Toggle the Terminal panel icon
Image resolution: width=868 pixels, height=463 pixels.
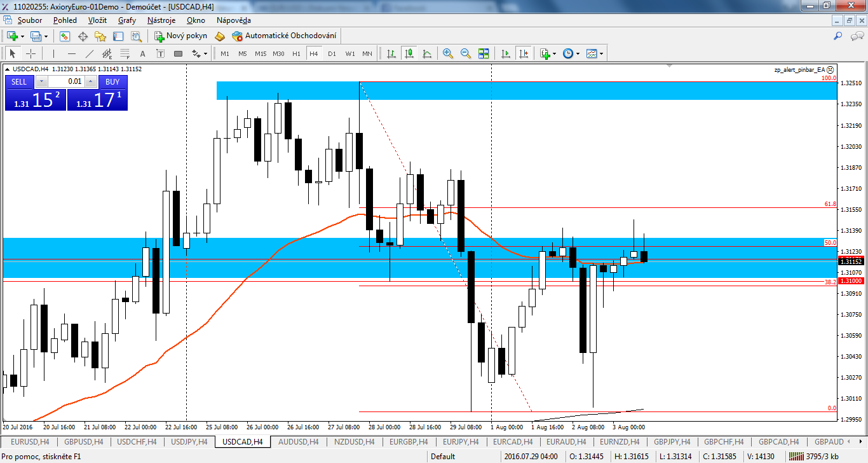118,36
